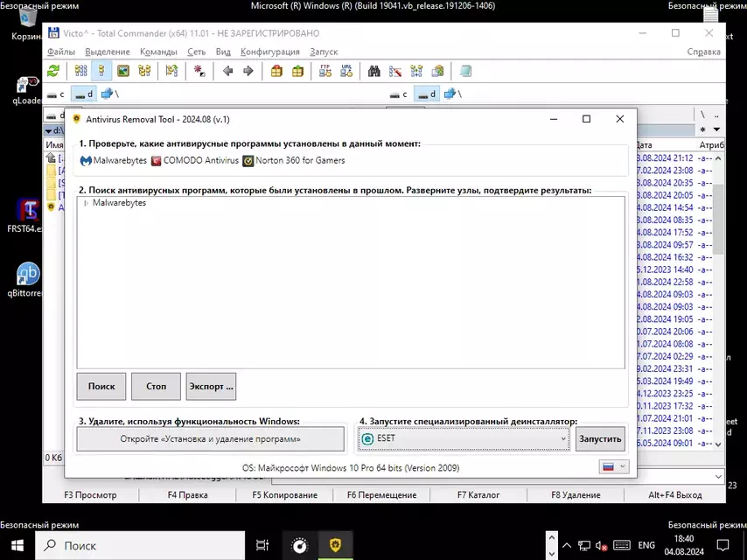Expand the Malwarebytes tree node
The image size is (747, 560).
point(86,203)
